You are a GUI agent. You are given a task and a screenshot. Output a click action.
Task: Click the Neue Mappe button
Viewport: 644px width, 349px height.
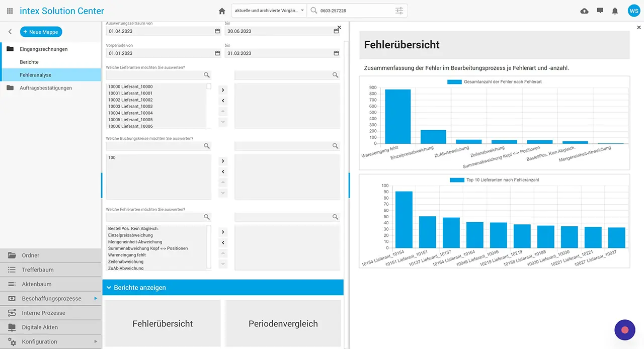(x=41, y=32)
